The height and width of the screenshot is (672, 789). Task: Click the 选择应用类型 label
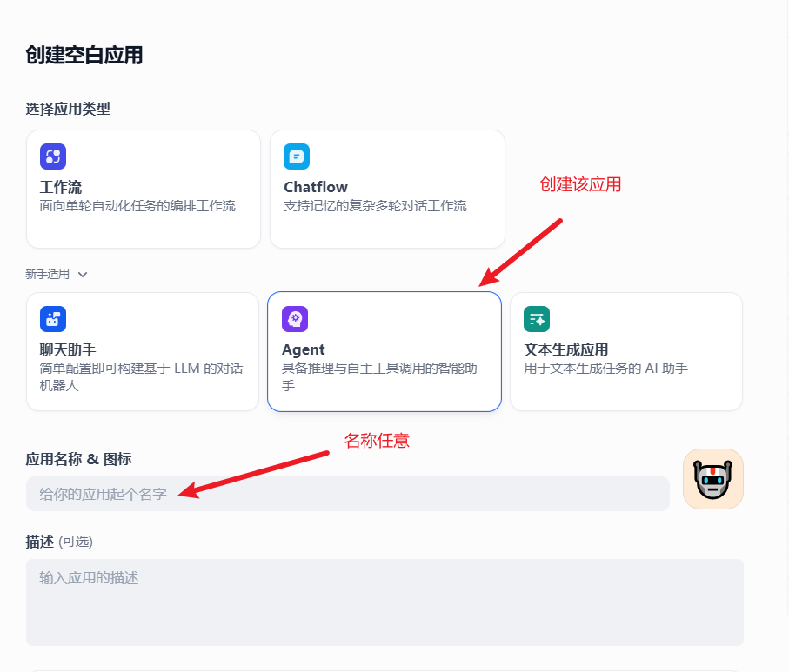tap(68, 109)
